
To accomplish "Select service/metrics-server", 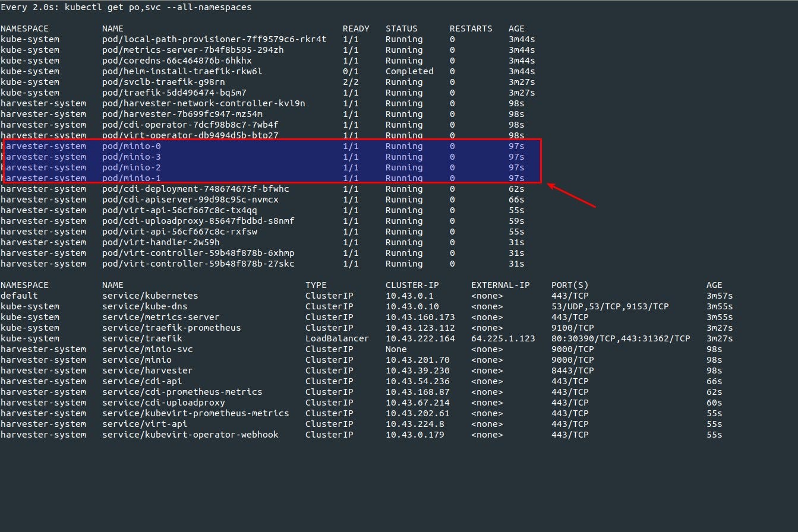I will click(160, 317).
